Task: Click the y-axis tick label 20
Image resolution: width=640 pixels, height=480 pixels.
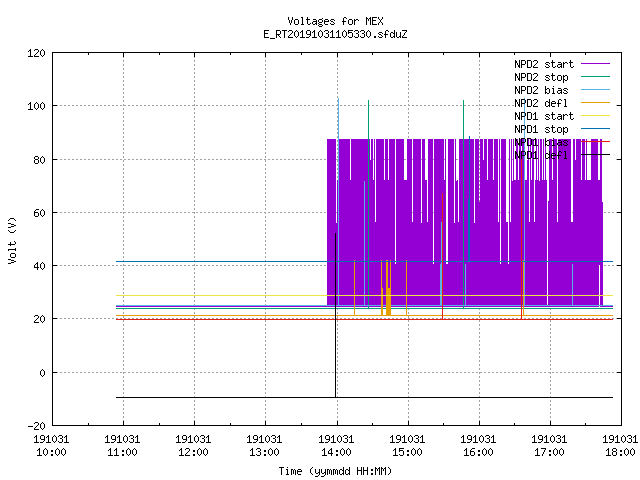Action: [39, 319]
